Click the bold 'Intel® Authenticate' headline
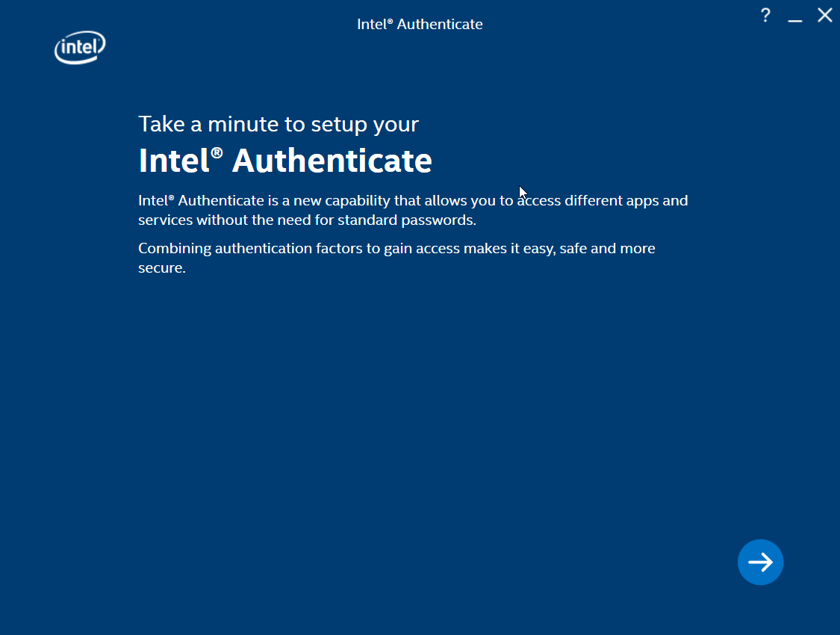The width and height of the screenshot is (840, 635). (285, 160)
